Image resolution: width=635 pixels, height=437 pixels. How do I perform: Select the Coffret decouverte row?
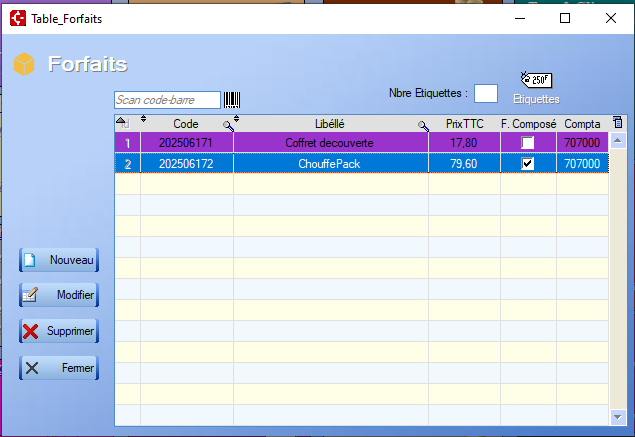pos(329,143)
